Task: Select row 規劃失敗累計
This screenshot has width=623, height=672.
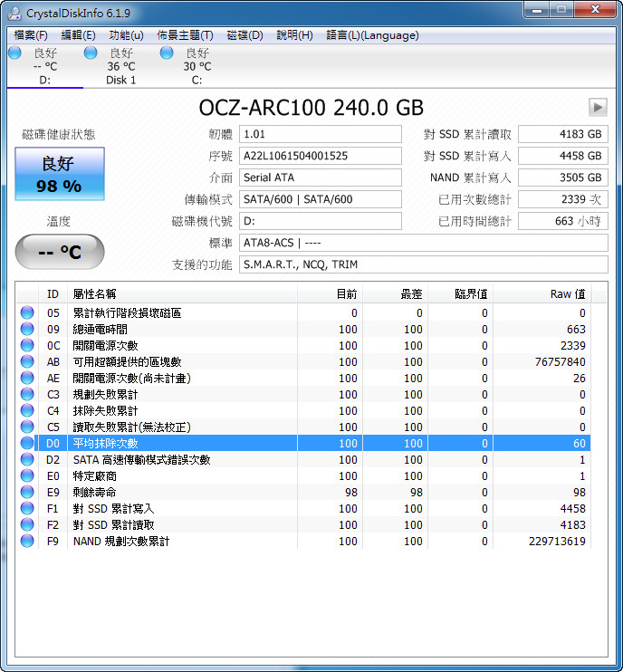Action: click(x=303, y=394)
